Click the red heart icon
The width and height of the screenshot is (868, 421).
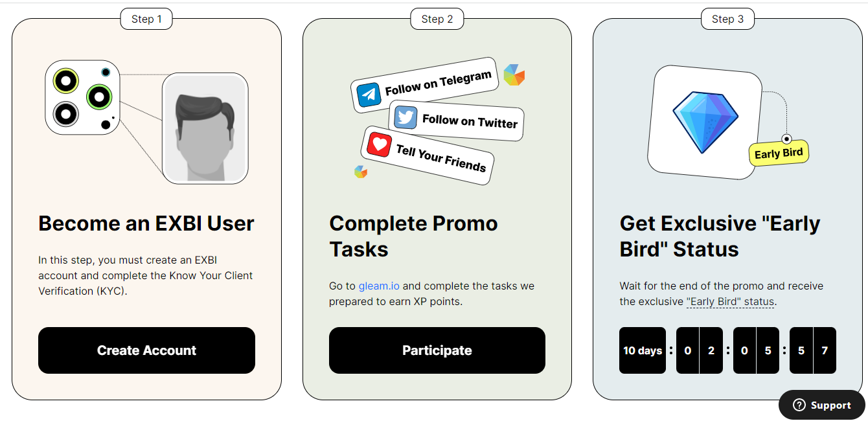379,143
